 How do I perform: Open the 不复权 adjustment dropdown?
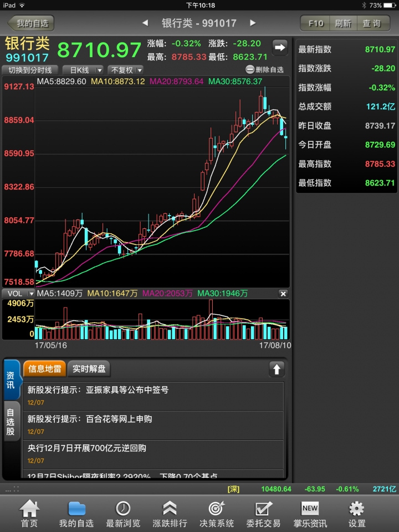[125, 70]
